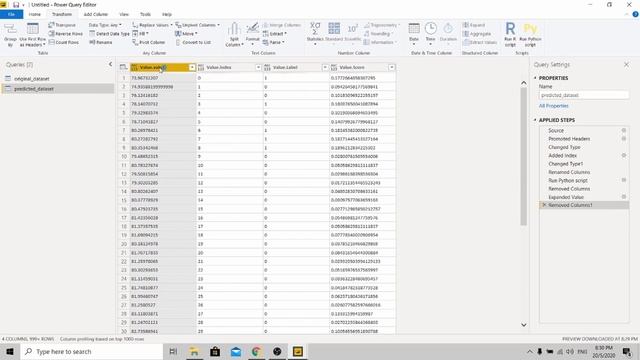
Task: Switch to the Tools tab
Action: click(145, 14)
